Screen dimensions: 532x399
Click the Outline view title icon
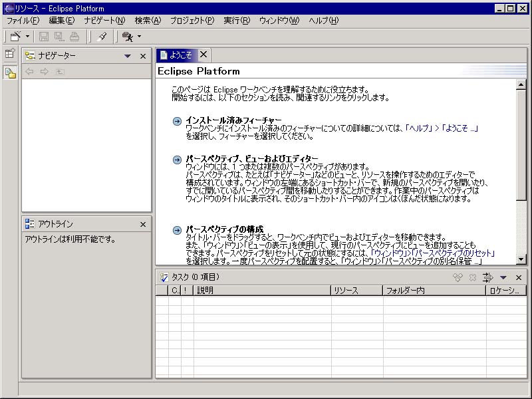point(30,223)
